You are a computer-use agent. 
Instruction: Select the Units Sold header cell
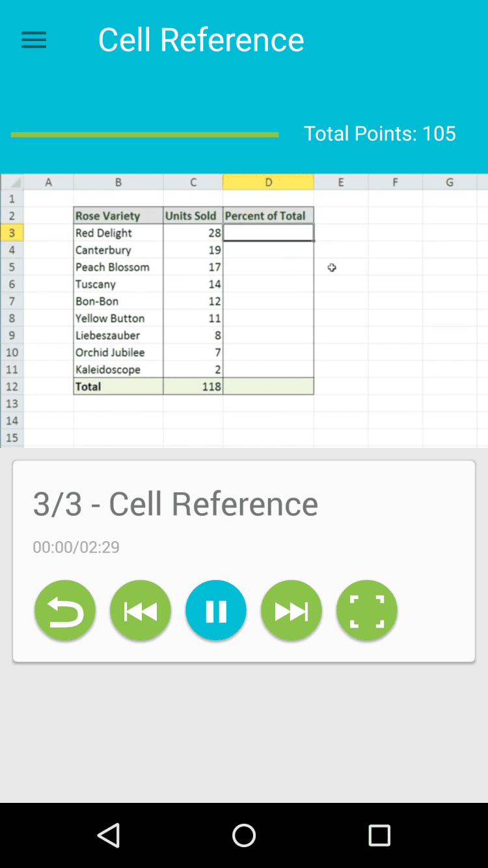193,216
